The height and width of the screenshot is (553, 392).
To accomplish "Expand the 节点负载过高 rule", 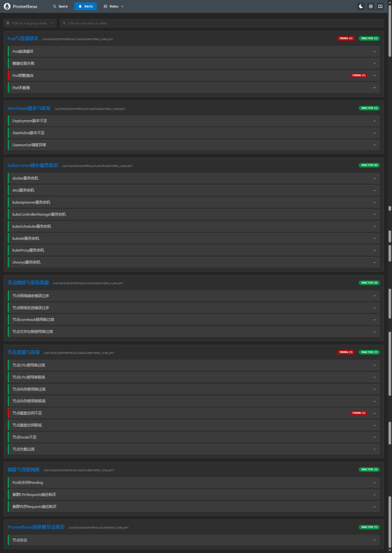I will [x=194, y=449].
